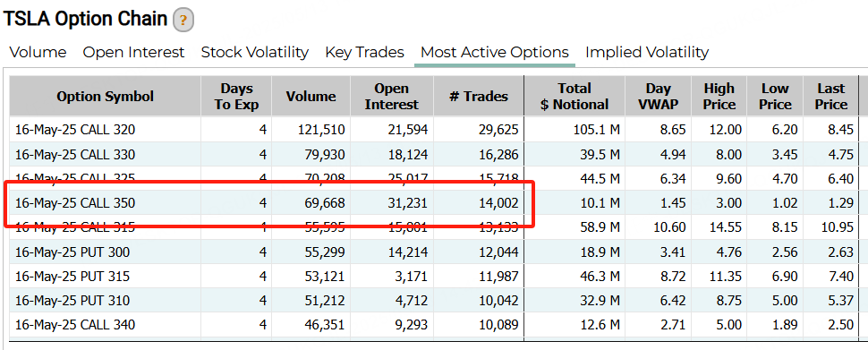
Task: Sort by Last Price column header
Action: coord(831,97)
